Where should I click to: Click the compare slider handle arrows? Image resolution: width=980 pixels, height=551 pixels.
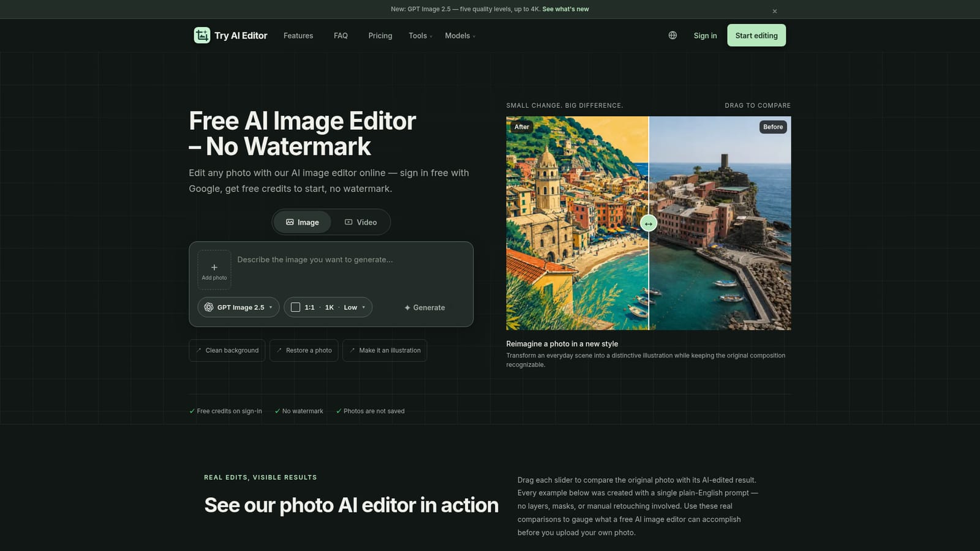(649, 223)
